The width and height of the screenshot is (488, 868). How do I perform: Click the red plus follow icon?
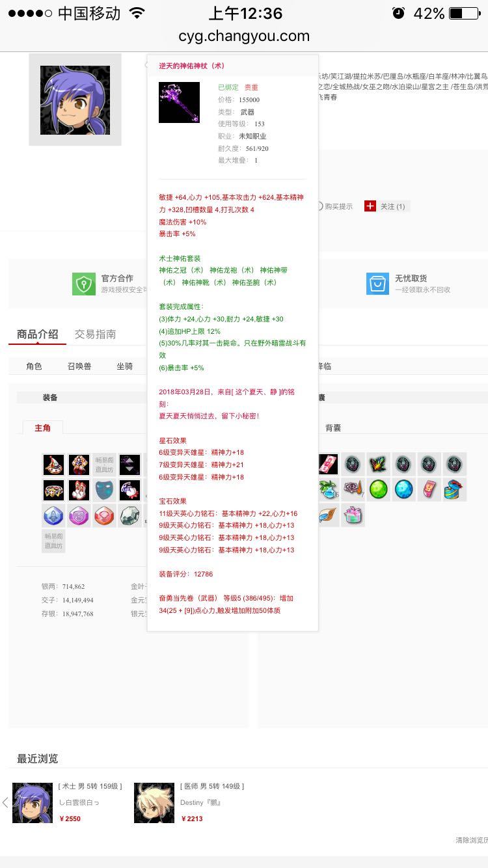coord(370,206)
